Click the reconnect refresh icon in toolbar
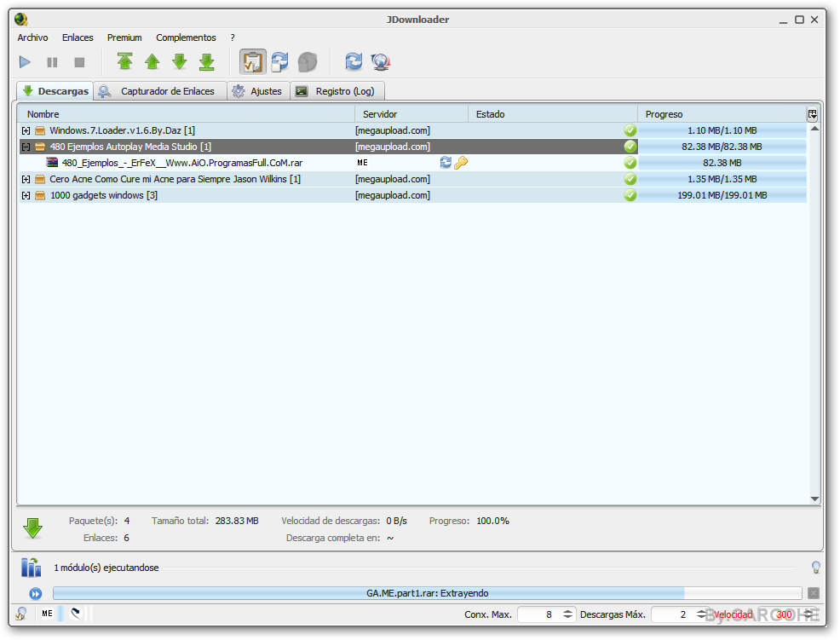This screenshot has width=840, height=640. [x=354, y=62]
